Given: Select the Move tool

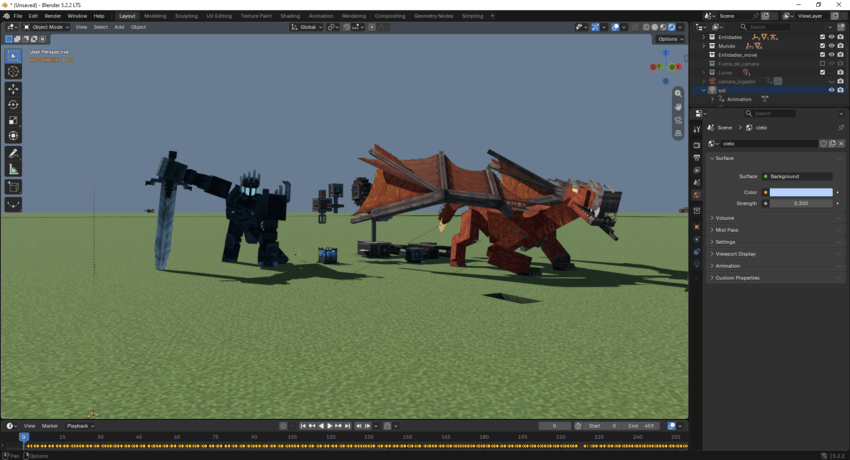Looking at the screenshot, I should 14,89.
